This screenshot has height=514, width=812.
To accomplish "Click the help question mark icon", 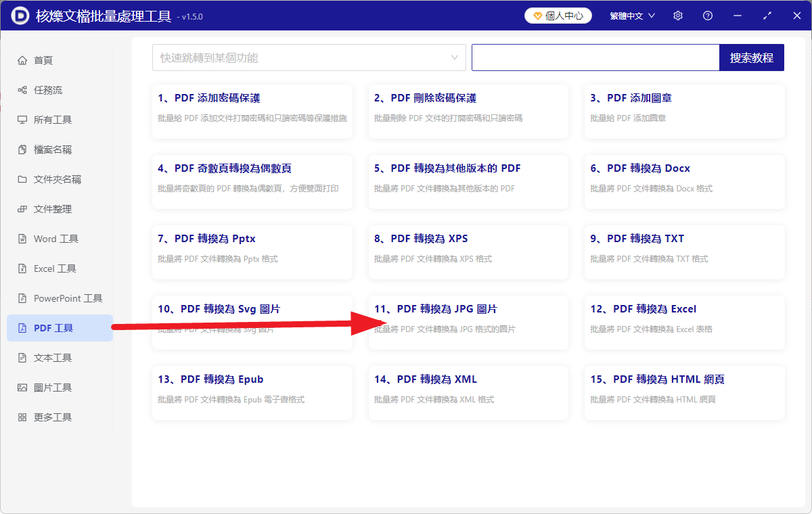I will click(x=707, y=15).
